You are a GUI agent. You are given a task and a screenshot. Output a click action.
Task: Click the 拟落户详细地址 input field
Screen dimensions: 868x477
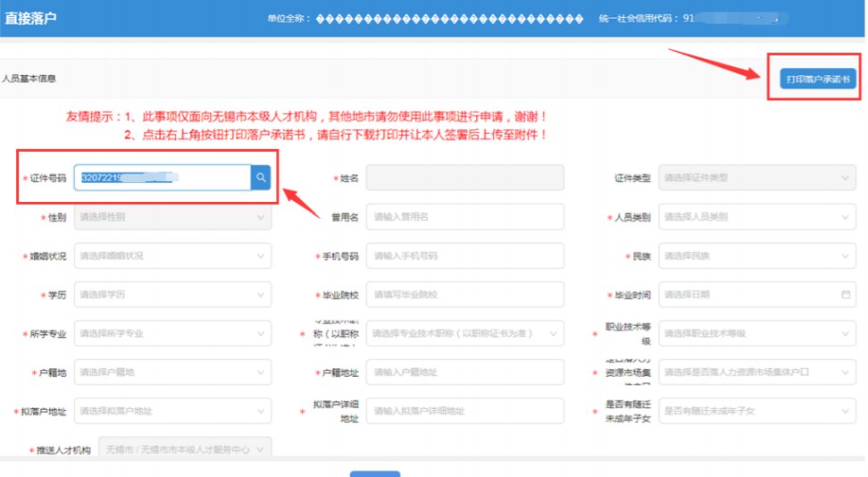click(464, 410)
